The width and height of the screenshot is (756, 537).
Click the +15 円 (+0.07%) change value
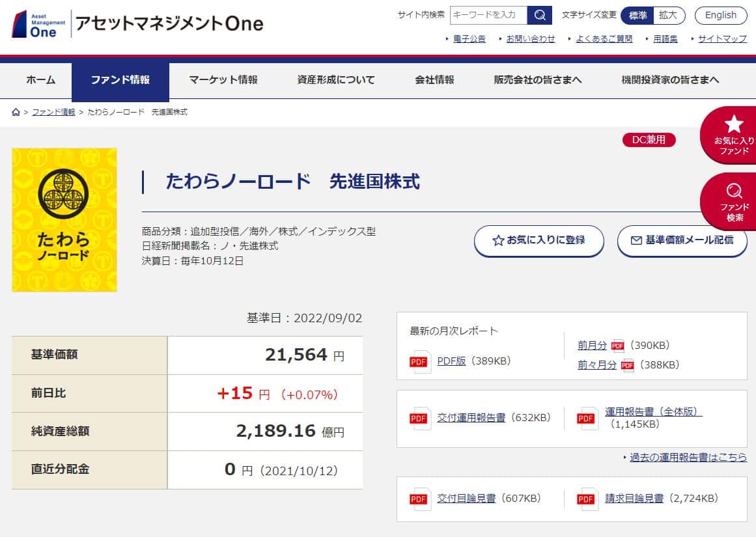277,394
